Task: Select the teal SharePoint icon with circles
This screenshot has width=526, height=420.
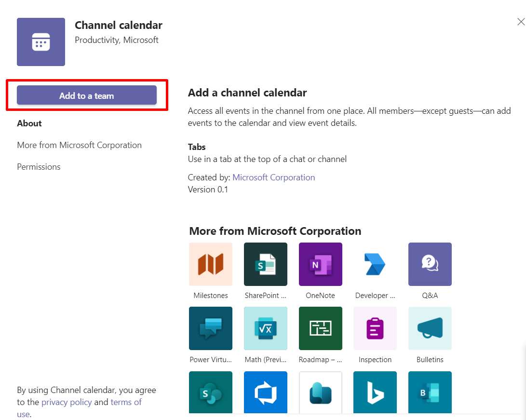Action: click(x=211, y=392)
